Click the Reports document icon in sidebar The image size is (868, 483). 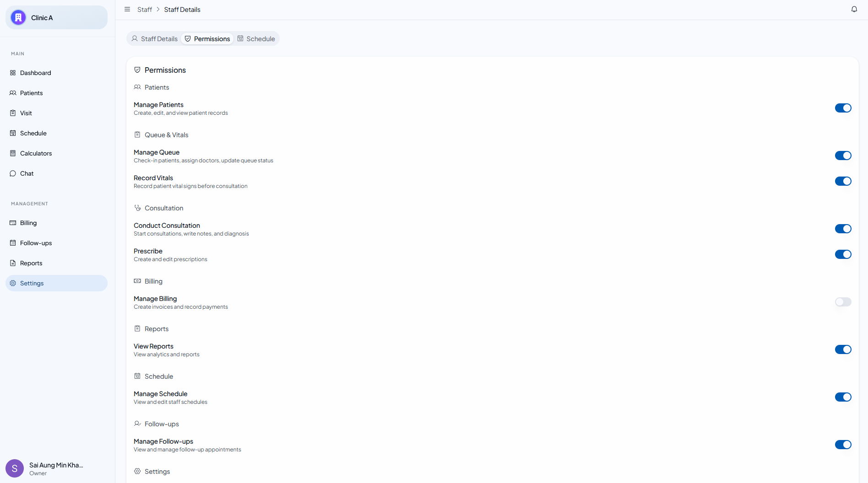[x=13, y=263]
